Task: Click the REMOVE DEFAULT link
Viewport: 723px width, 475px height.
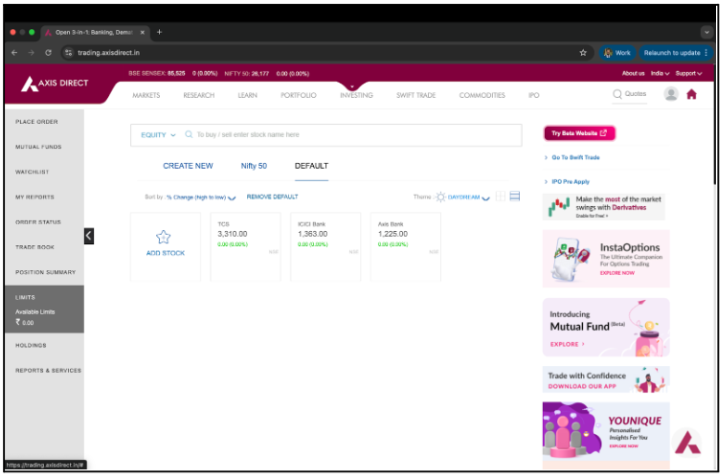Action: click(x=272, y=197)
